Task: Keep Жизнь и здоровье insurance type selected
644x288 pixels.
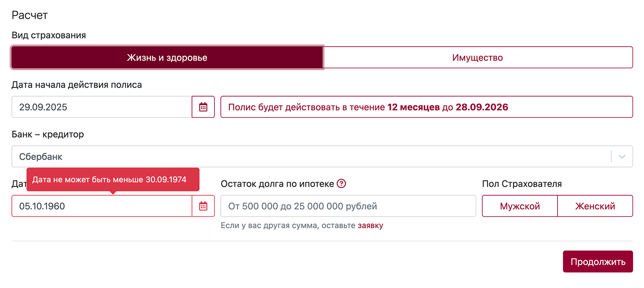Action: point(167,58)
